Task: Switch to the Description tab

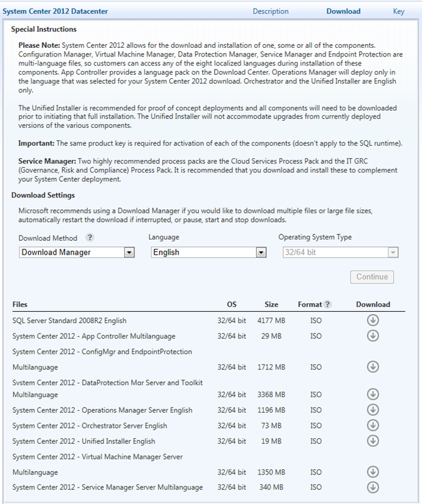Action: tap(270, 11)
